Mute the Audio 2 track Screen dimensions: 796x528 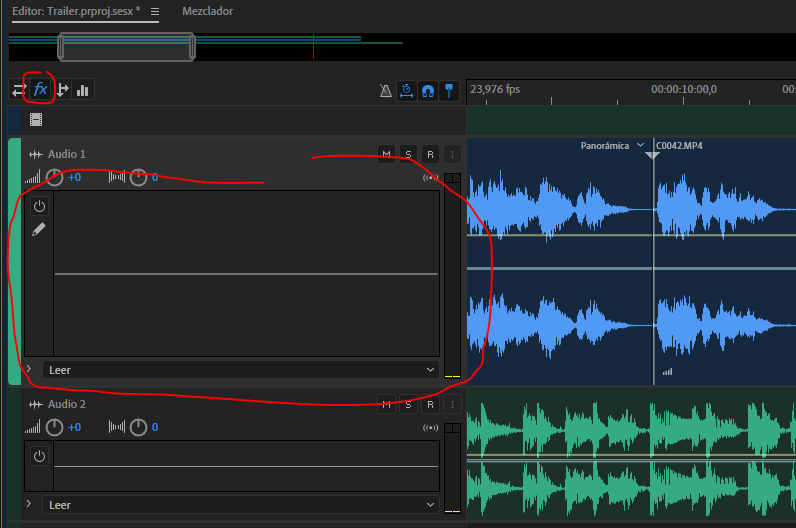pyautogui.click(x=386, y=405)
